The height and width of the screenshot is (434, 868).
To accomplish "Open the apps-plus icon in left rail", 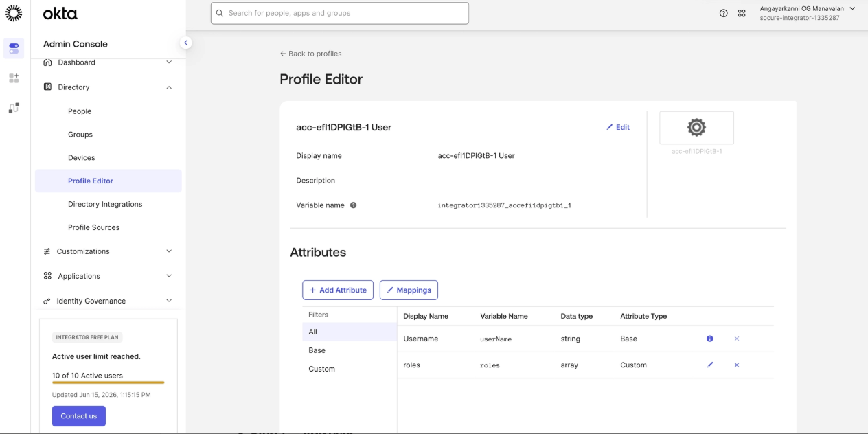I will 14,78.
